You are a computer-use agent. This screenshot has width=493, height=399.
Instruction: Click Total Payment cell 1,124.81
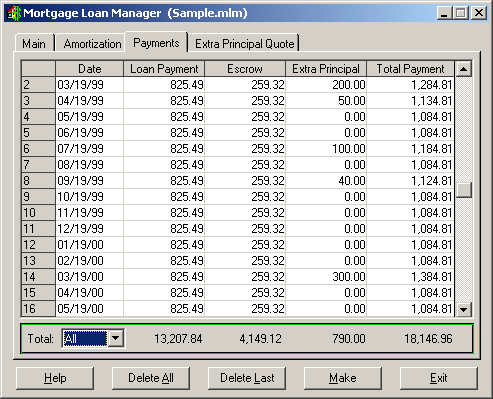tap(410, 181)
